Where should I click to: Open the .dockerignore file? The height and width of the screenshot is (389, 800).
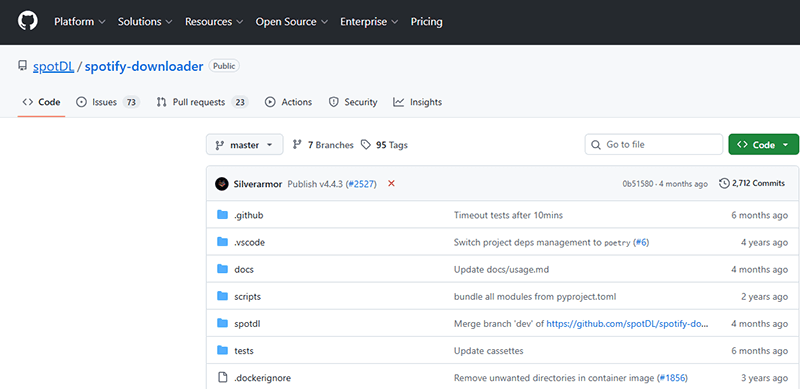tap(262, 378)
